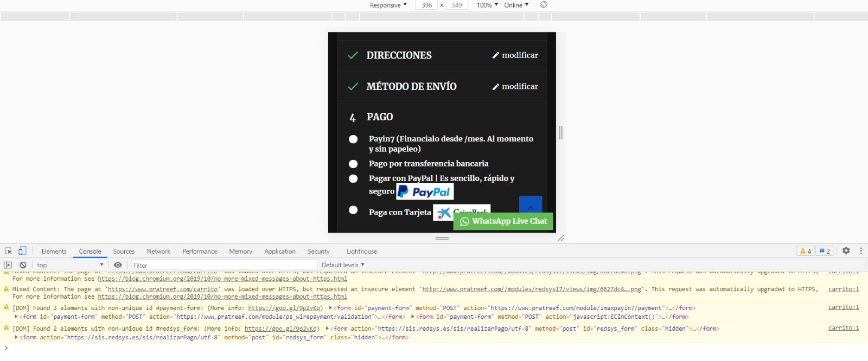Click the clear console icon

pos(23,265)
